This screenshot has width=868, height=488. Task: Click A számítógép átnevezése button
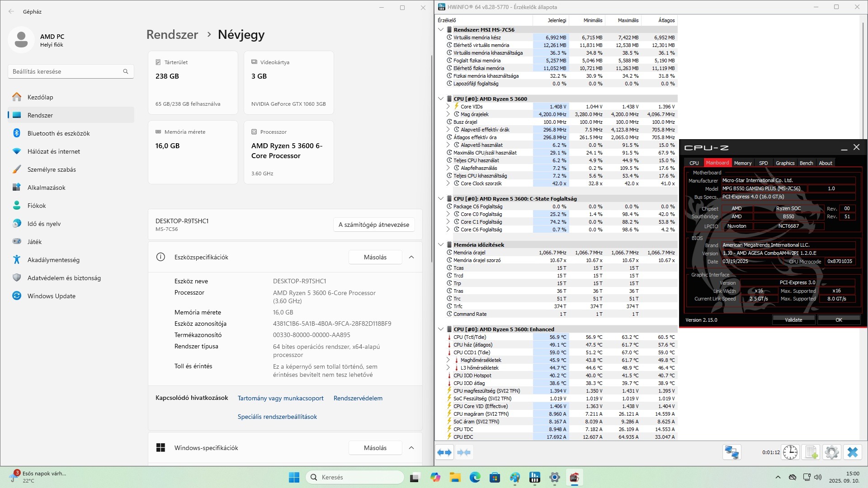tap(373, 225)
